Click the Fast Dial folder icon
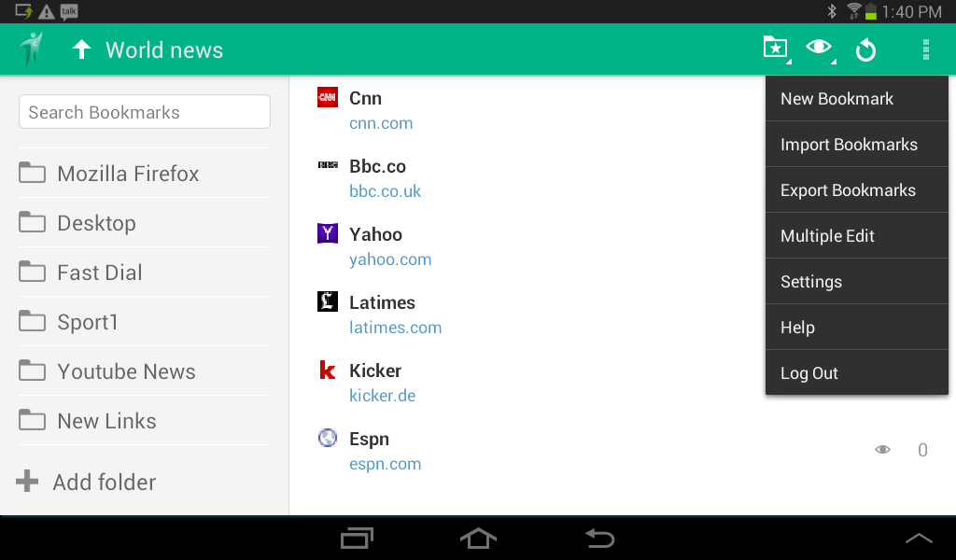The image size is (956, 560). coord(32,272)
